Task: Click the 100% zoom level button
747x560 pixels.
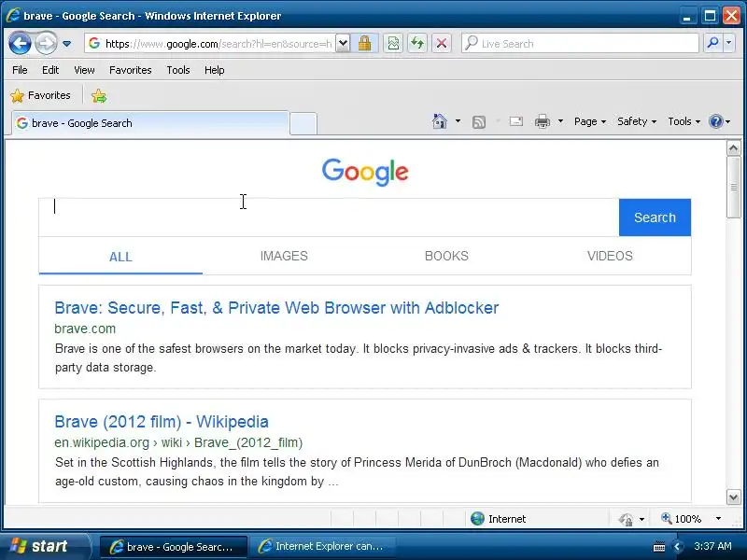Action: pos(682,519)
